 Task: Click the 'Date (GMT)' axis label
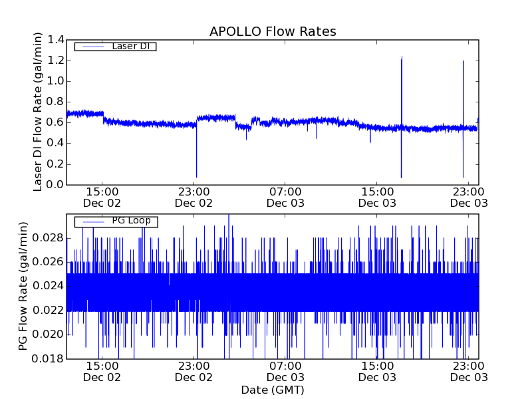tap(273, 390)
